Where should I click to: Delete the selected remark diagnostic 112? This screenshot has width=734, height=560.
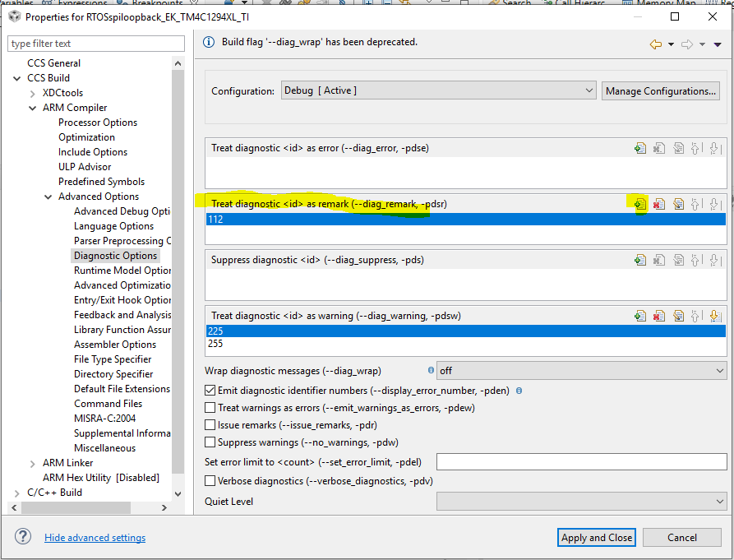(x=658, y=203)
